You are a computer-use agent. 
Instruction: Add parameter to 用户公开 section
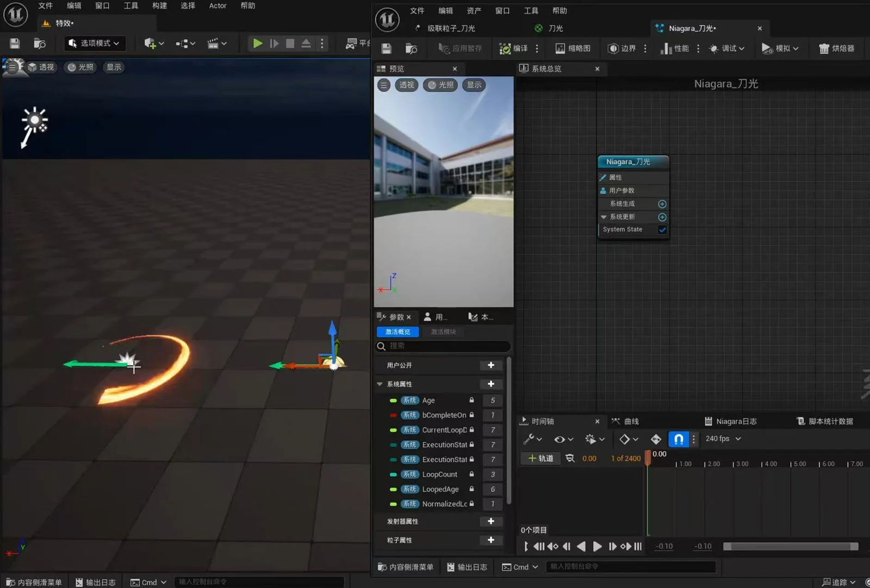pyautogui.click(x=491, y=365)
